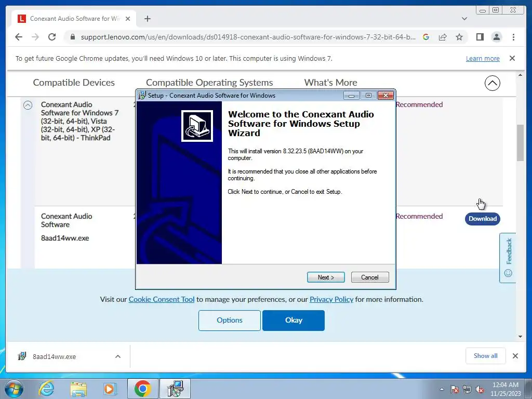Collapse the Conexant Audio Software for Windows 7 row
This screenshot has width=532, height=399.
tap(28, 105)
